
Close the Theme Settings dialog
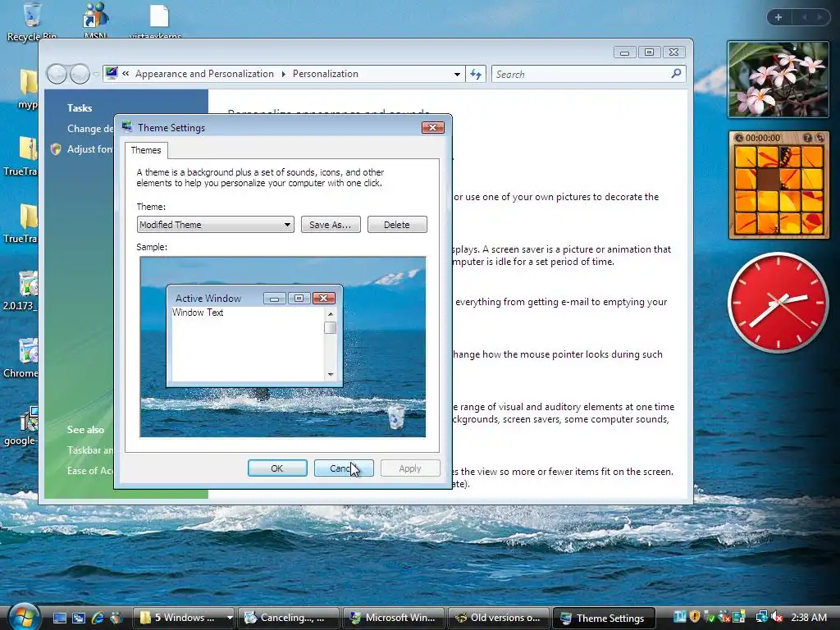(433, 127)
